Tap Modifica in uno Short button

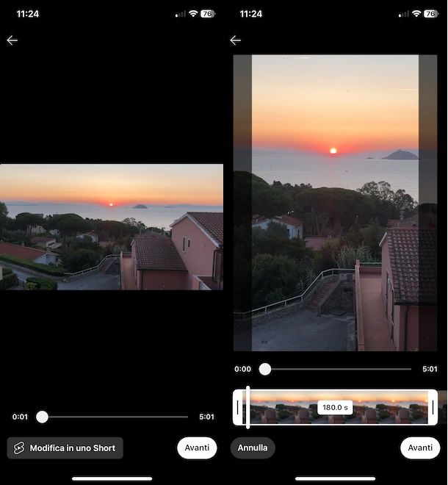(x=65, y=448)
